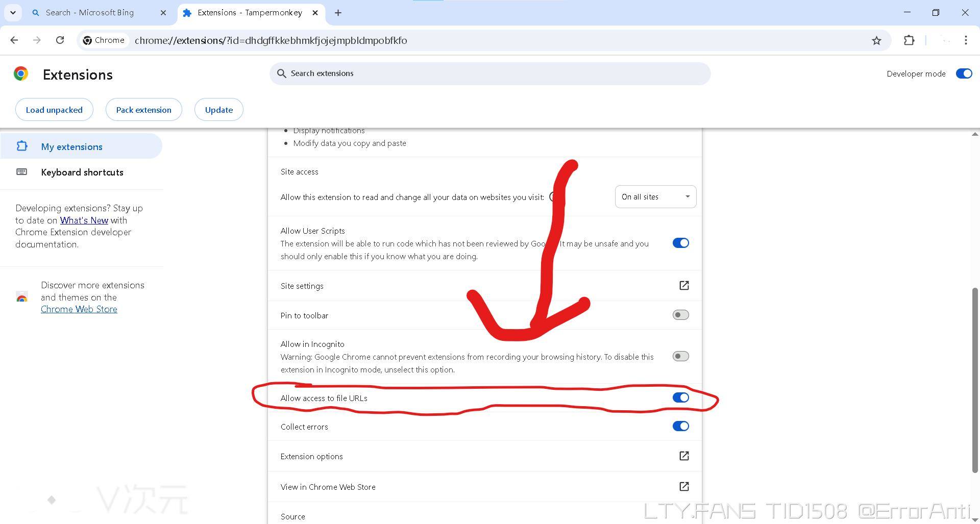
Task: Click the search magnifier icon
Action: pyautogui.click(x=281, y=73)
